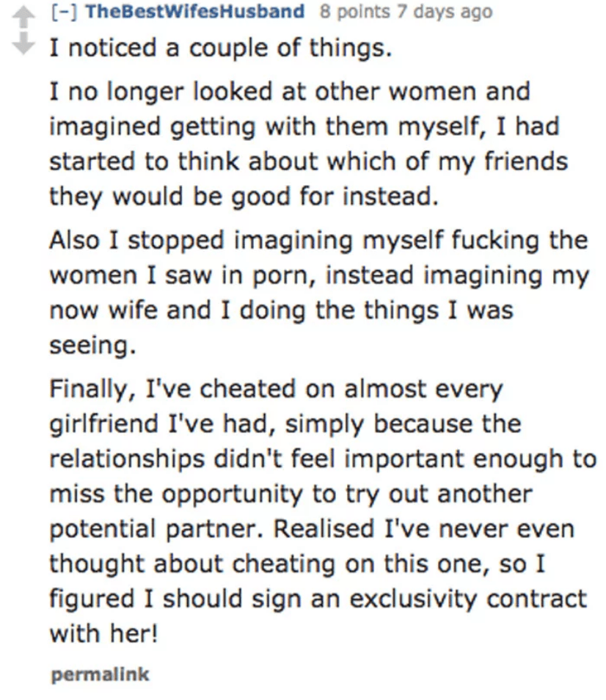Click the '8 points' score label

tap(355, 12)
